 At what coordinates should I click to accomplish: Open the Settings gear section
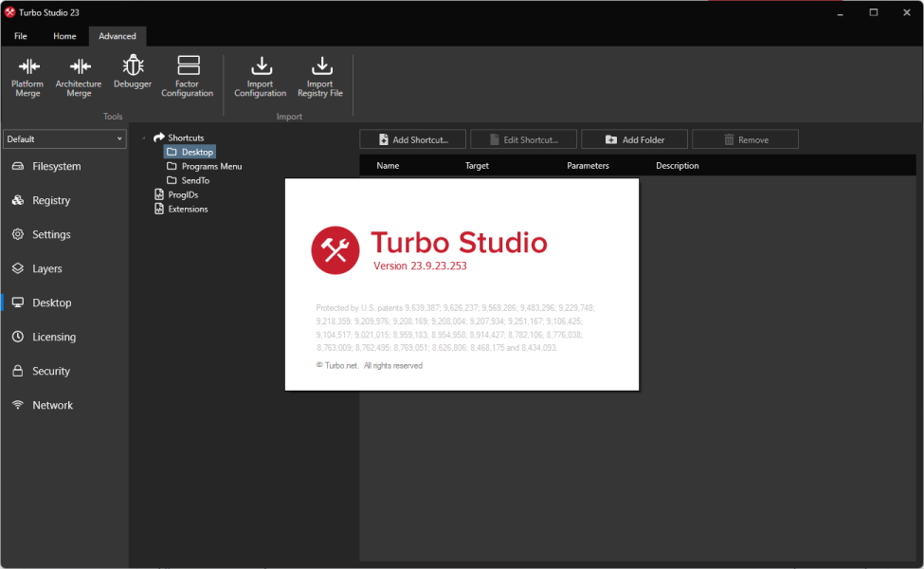(64, 234)
